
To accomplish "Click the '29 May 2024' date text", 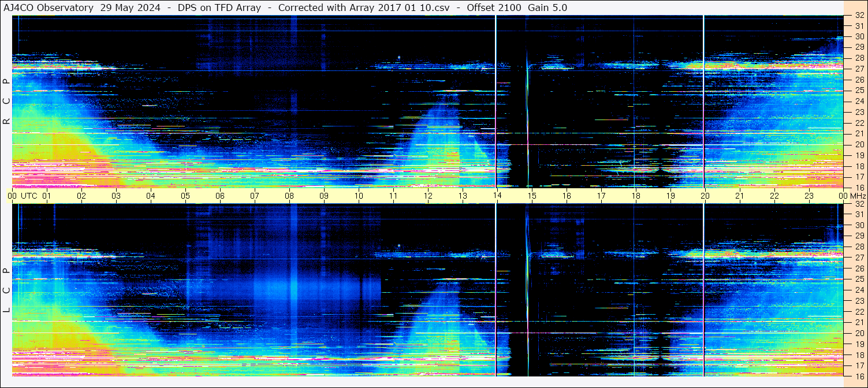I will (x=130, y=8).
